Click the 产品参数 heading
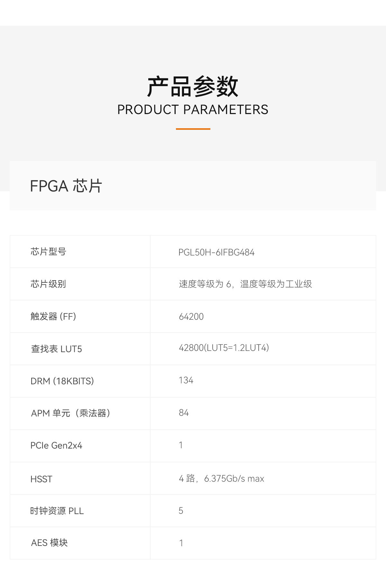The width and height of the screenshot is (386, 588). click(x=193, y=86)
